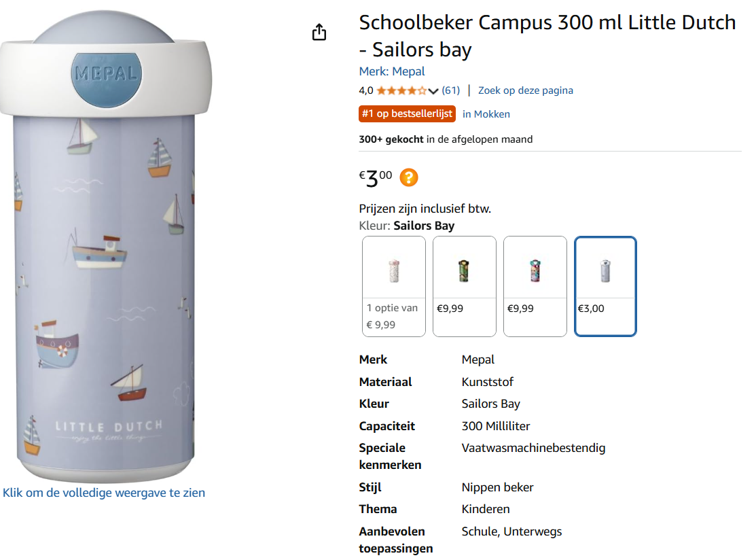Viewport: 756px width, 560px height.
Task: Click the Vaatwasmachinebestendig specification text
Action: tap(533, 448)
